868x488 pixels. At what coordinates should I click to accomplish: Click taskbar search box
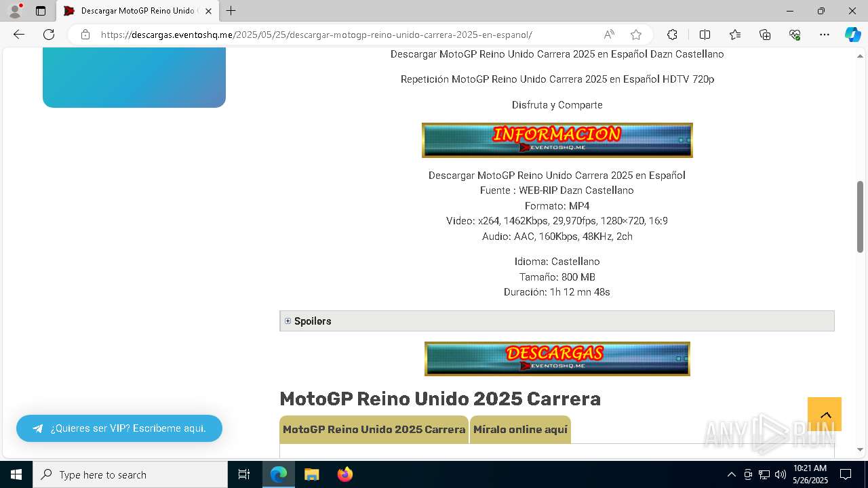130,474
